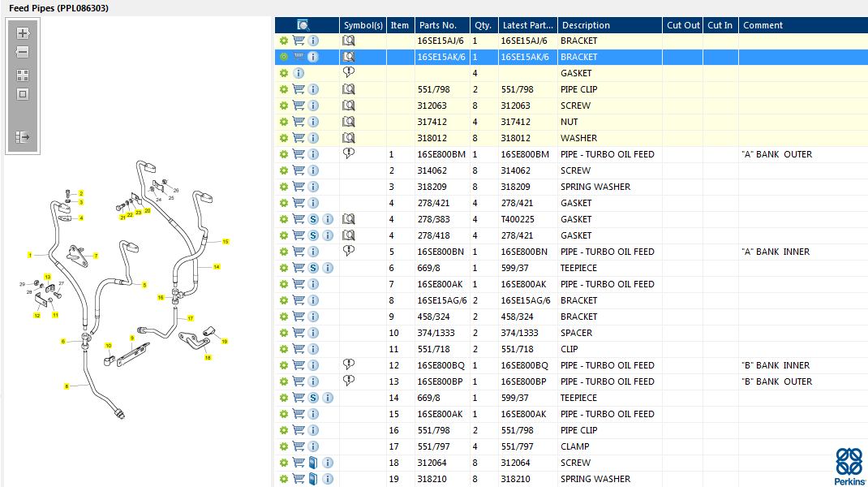Click symbol icon in 312063 SCREW row

348,106
